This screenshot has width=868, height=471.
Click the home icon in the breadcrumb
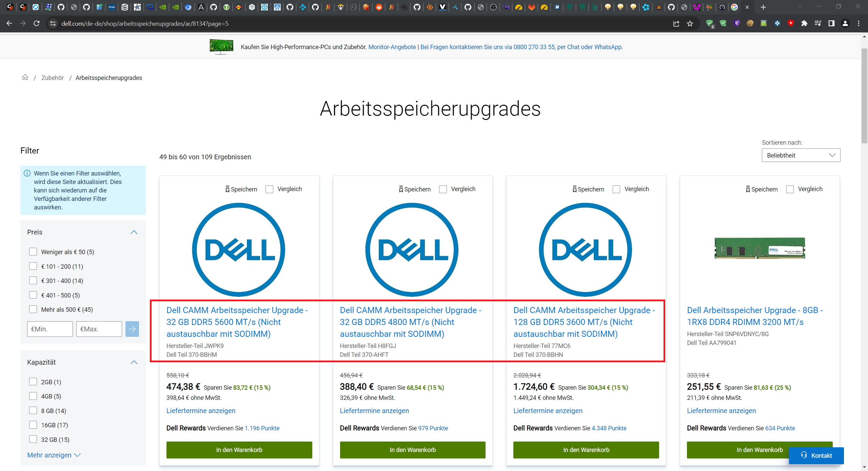(25, 77)
